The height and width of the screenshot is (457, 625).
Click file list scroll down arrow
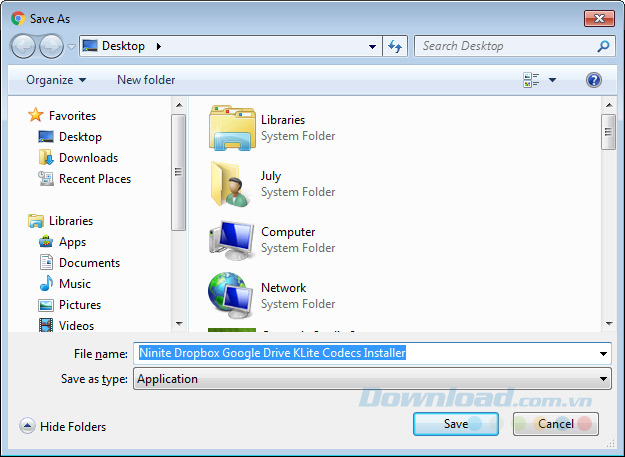tap(609, 324)
